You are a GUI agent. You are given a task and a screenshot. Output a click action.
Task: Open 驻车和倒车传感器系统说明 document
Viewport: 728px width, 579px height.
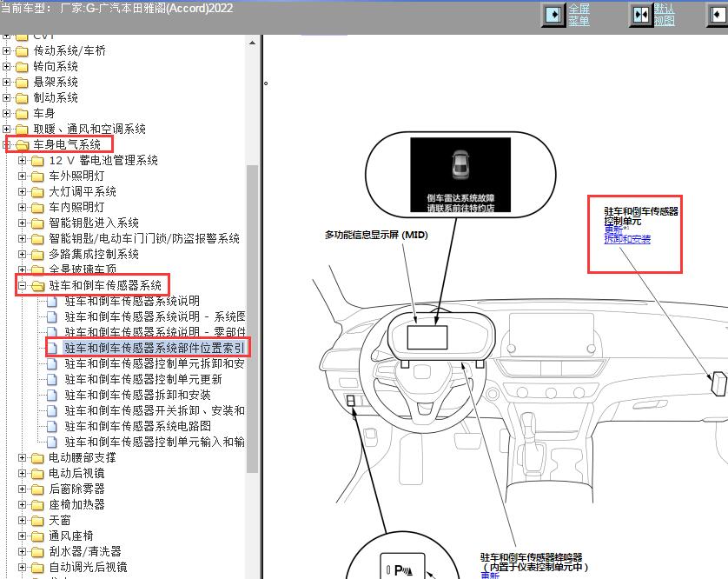(132, 301)
